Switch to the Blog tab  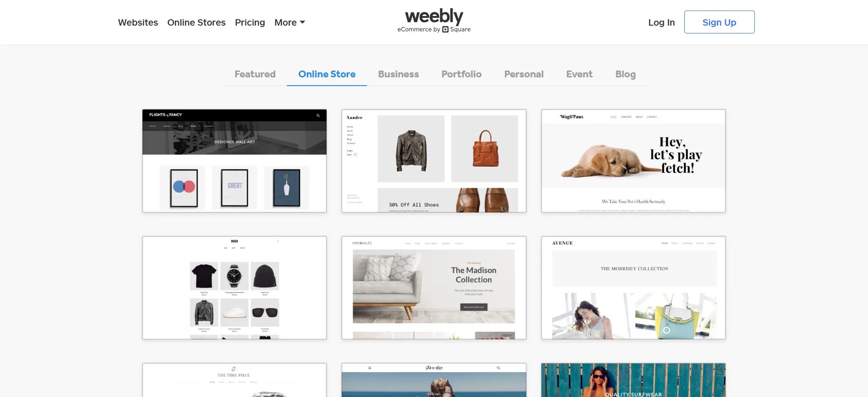[x=625, y=74]
